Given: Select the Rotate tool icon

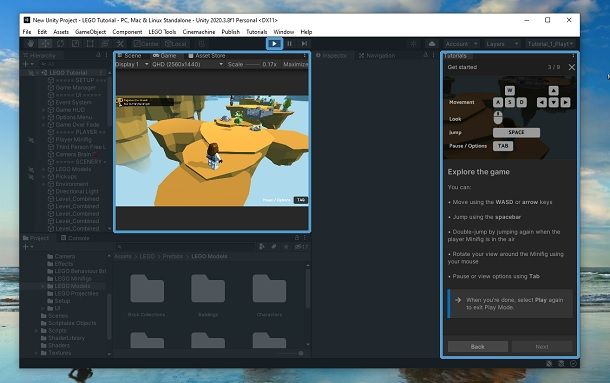Looking at the screenshot, I should pos(60,44).
